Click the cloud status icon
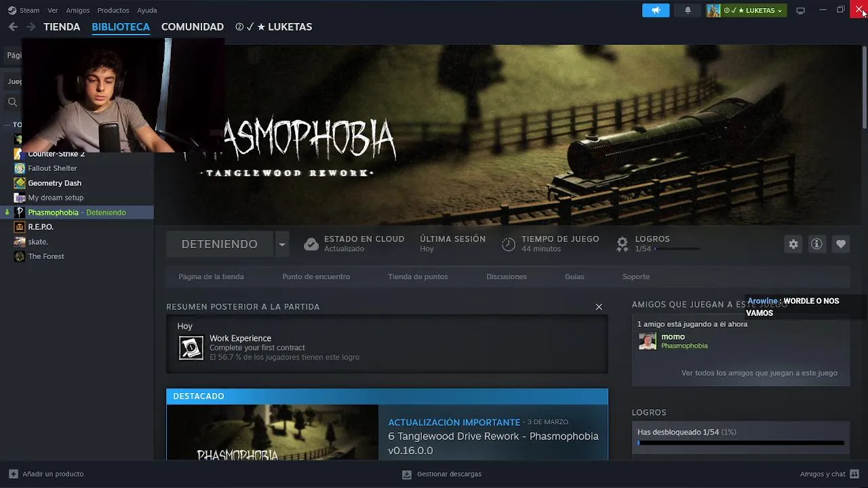868x488 pixels. (311, 244)
